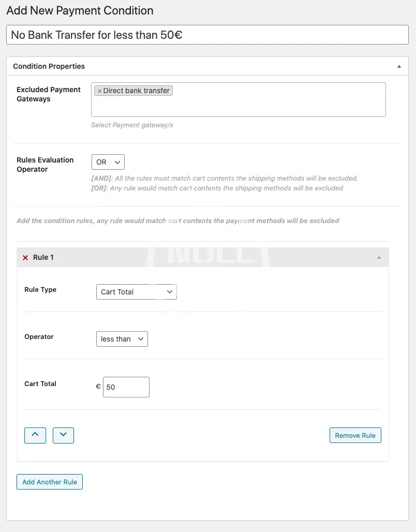The image size is (416, 532).
Task: Collapse Rule 1 using its triangle toggle
Action: point(379,257)
